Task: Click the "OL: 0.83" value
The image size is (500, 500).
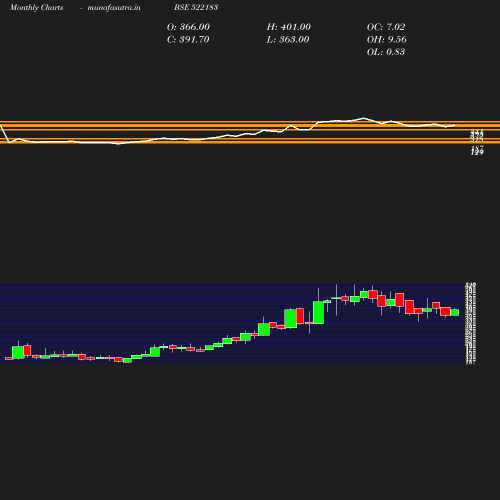Action: 386,52
